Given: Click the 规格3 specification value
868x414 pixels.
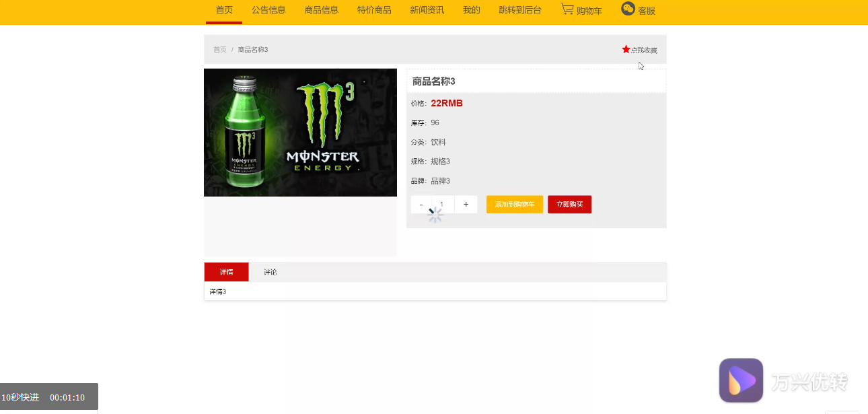Looking at the screenshot, I should 440,162.
